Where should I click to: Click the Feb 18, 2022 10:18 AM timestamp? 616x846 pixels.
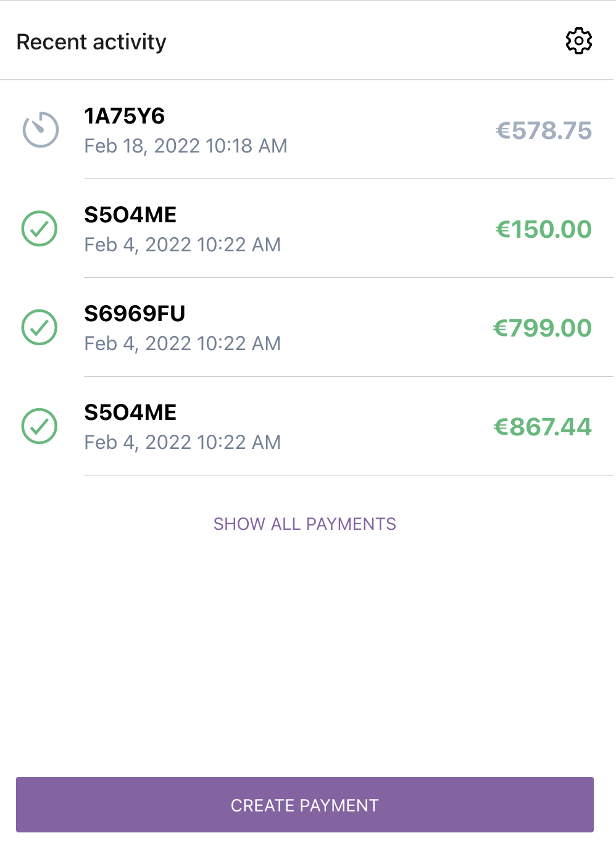pos(186,146)
